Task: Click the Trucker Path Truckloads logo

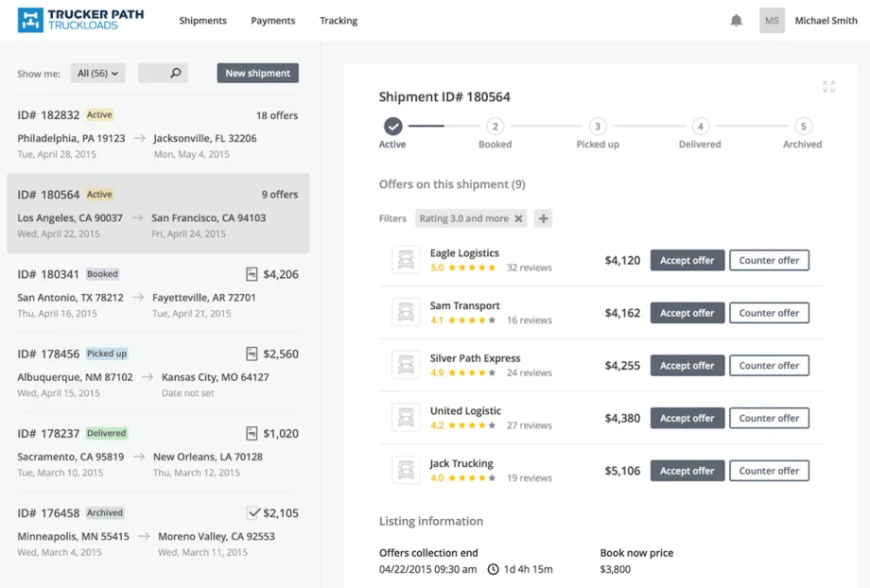Action: coord(80,20)
